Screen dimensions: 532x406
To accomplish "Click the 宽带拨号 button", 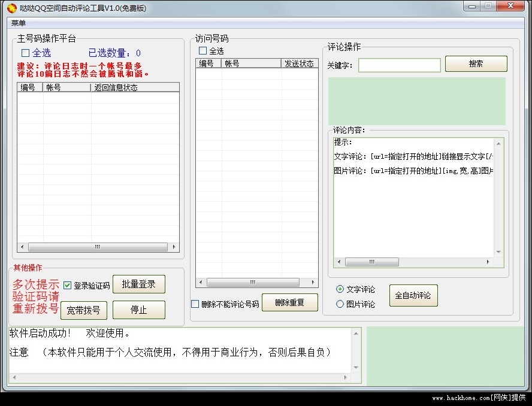I will pyautogui.click(x=84, y=310).
